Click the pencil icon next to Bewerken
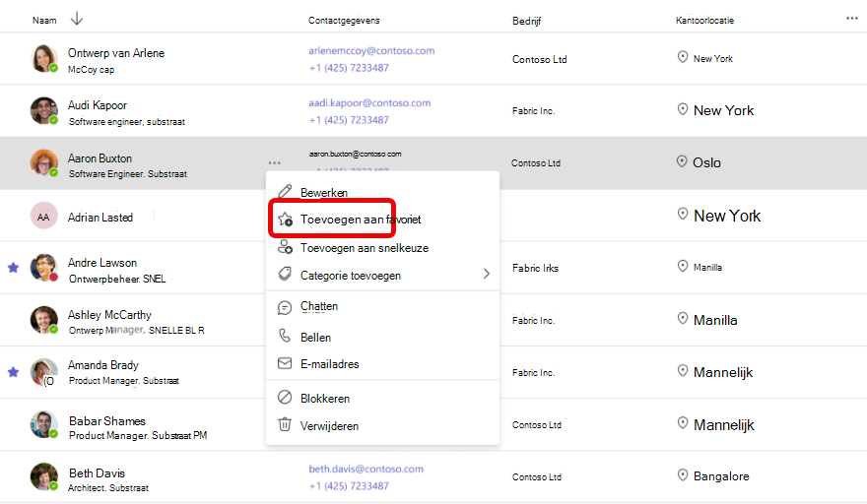Screen dimensions: 867x504 pos(285,192)
